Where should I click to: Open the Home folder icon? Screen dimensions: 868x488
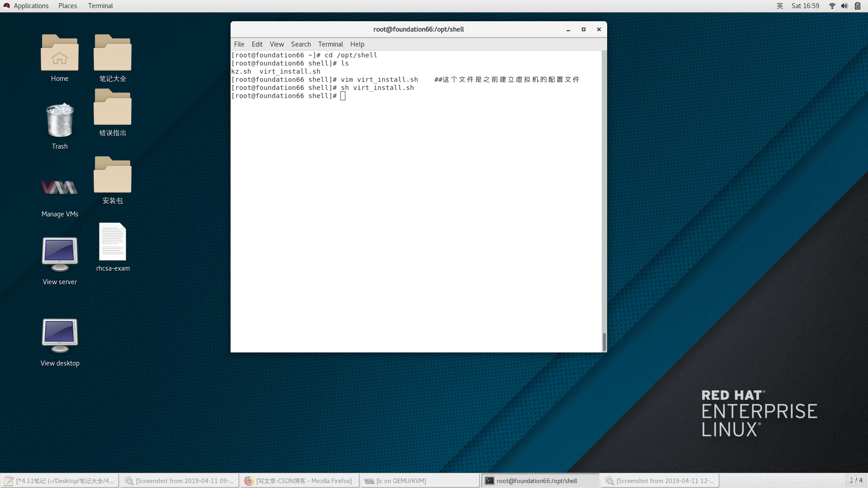tap(59, 53)
